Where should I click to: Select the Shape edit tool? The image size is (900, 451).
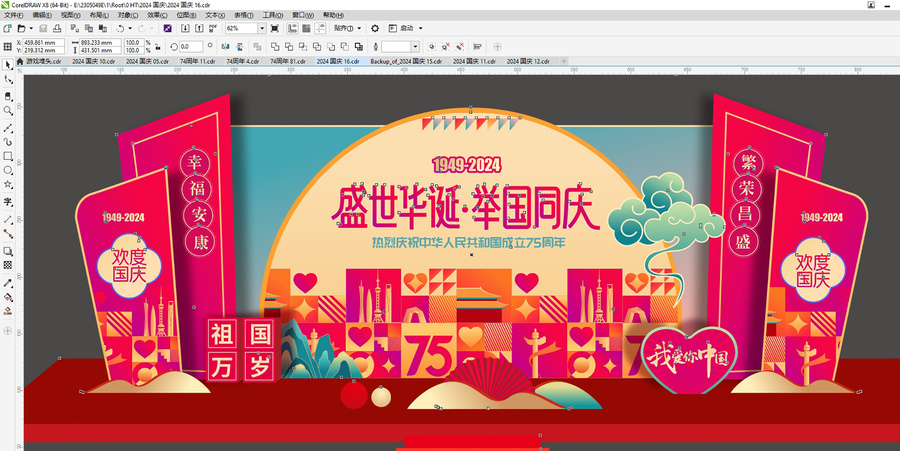8,80
